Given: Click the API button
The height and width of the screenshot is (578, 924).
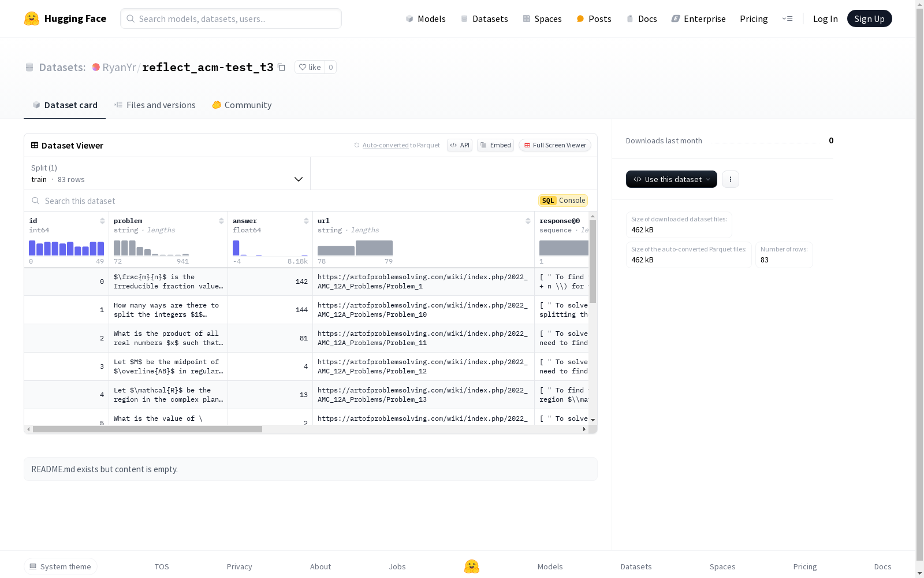Looking at the screenshot, I should 460,145.
